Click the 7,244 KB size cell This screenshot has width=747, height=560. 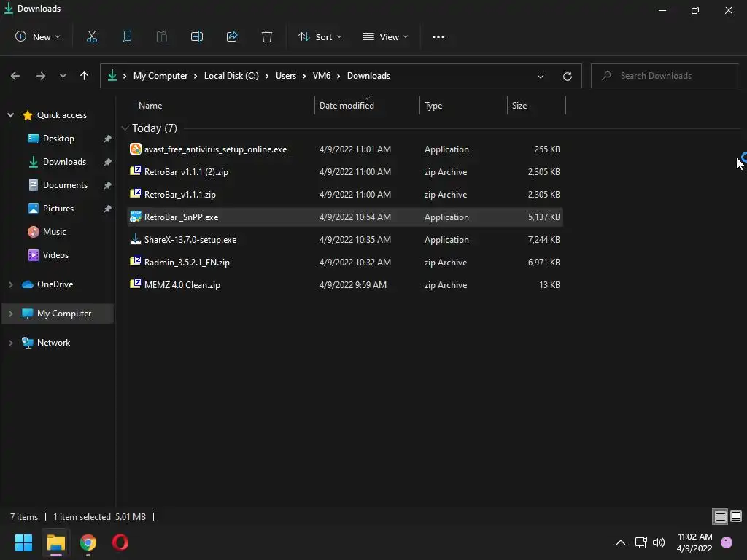tap(543, 239)
